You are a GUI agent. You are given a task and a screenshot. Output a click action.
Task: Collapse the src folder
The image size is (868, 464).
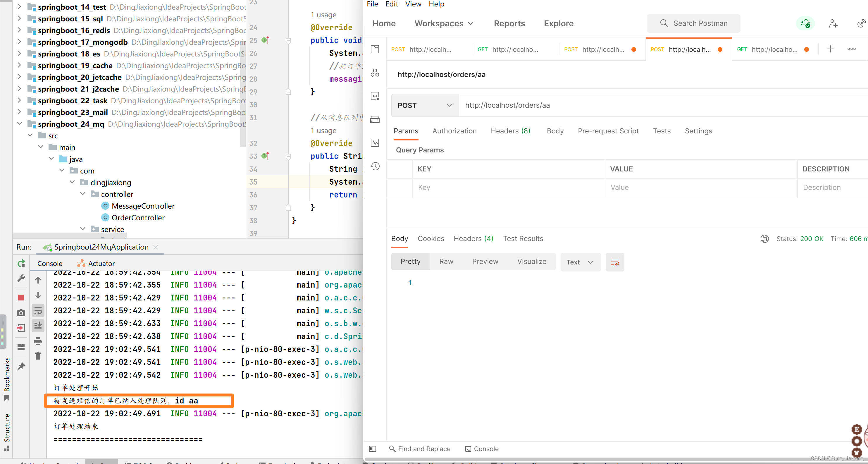(30, 135)
